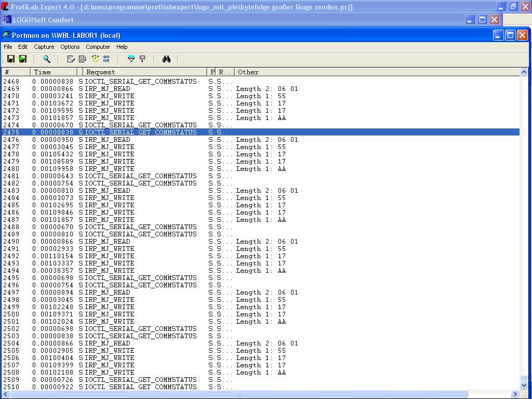
Task: Click time value 0.00109846
Action: pos(52,212)
